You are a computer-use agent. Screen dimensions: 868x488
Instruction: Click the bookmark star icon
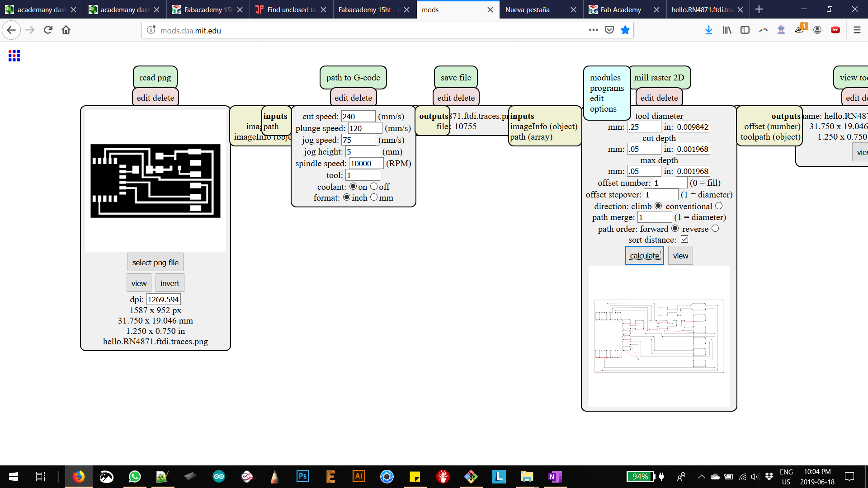point(625,30)
